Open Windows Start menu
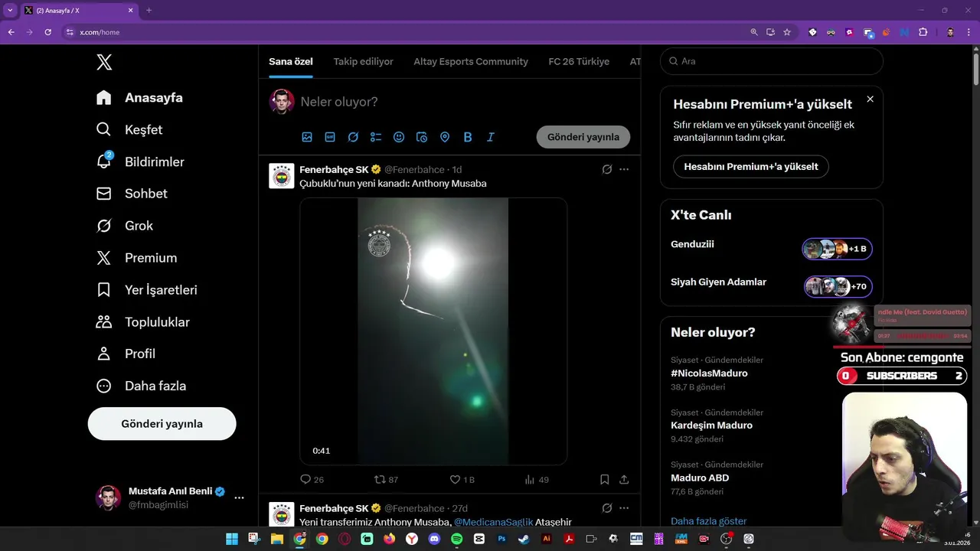The height and width of the screenshot is (551, 980). pos(232,539)
